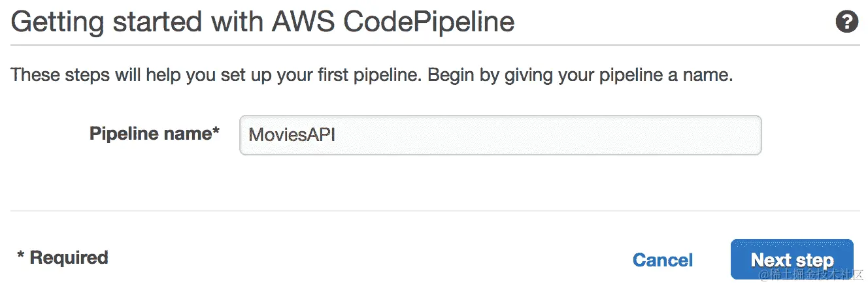Show help via the circled ? icon
The width and height of the screenshot is (868, 286).
(846, 23)
